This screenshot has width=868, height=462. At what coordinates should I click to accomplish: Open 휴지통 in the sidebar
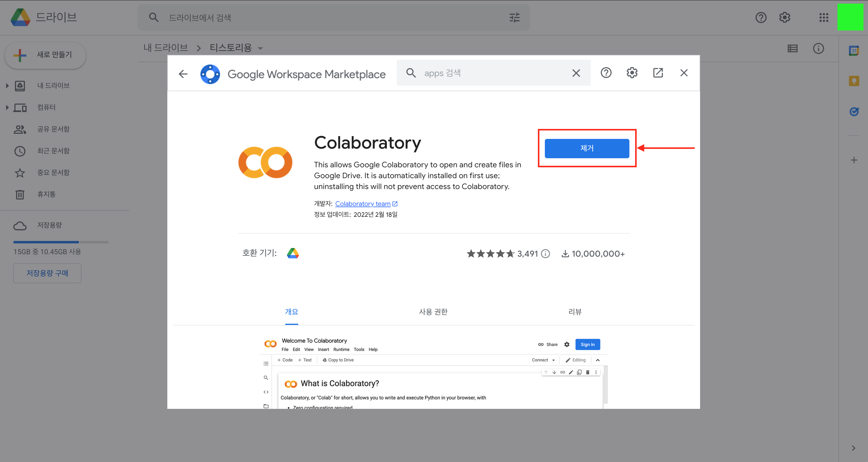coord(46,194)
